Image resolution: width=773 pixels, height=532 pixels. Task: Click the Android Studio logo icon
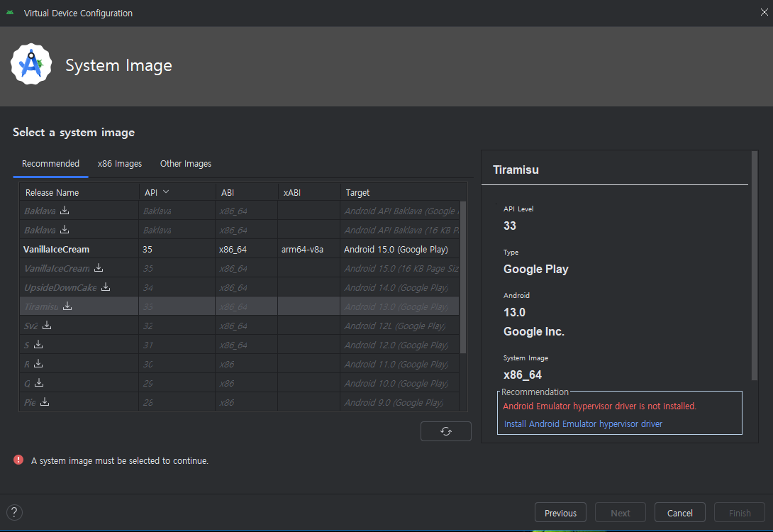pos(31,65)
